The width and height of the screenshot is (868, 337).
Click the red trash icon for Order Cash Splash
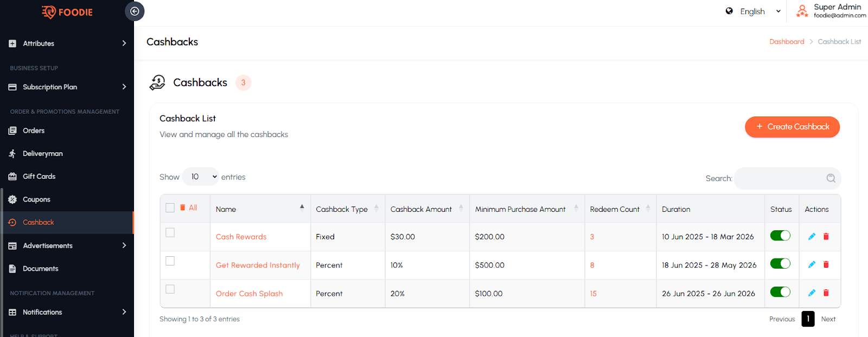[x=826, y=293]
